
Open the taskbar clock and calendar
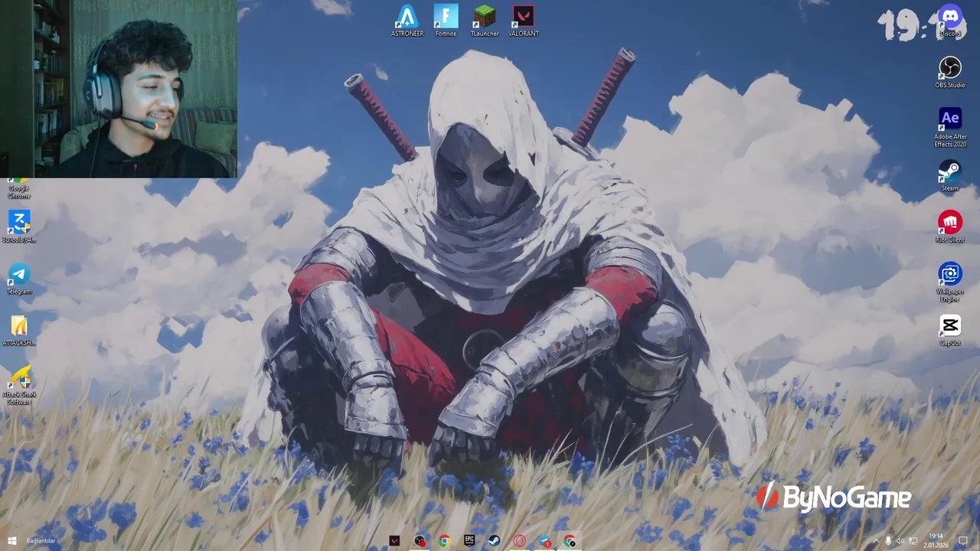click(936, 541)
